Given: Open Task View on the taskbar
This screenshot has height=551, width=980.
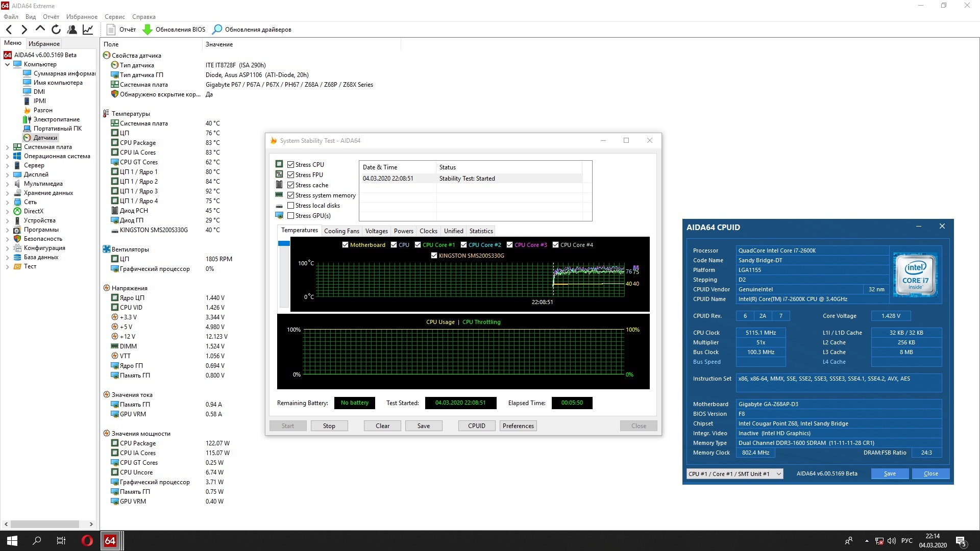Looking at the screenshot, I should click(61, 541).
